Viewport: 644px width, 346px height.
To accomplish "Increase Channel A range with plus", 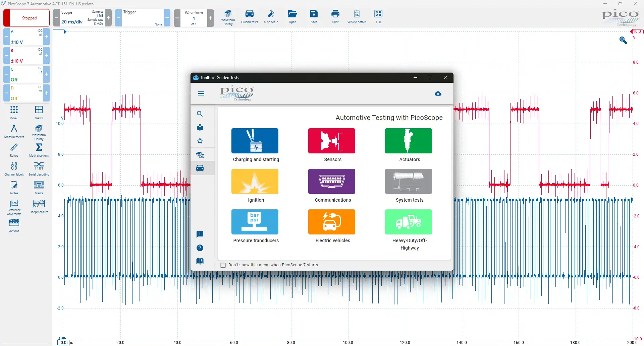I will pos(46,37).
